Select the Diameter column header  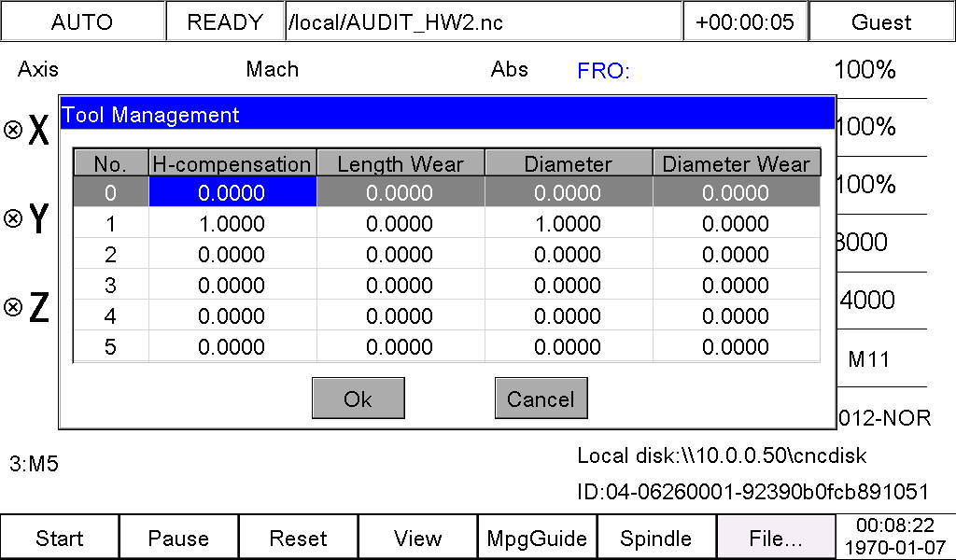click(569, 163)
